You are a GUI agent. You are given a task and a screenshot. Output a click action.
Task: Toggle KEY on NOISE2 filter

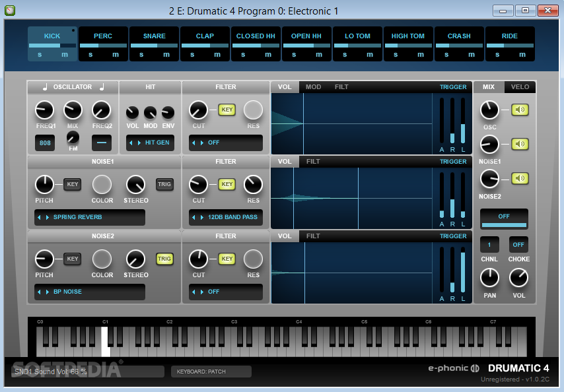coord(227,259)
